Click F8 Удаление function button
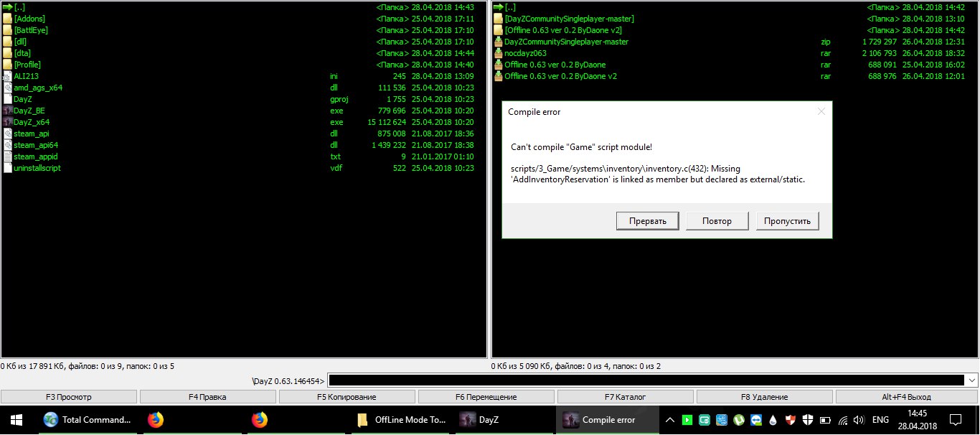The width and height of the screenshot is (980, 435). (765, 397)
